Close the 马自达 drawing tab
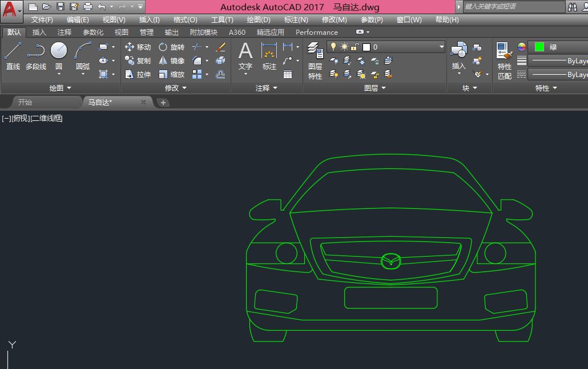Screen dimensions: 588x369 point(143,102)
